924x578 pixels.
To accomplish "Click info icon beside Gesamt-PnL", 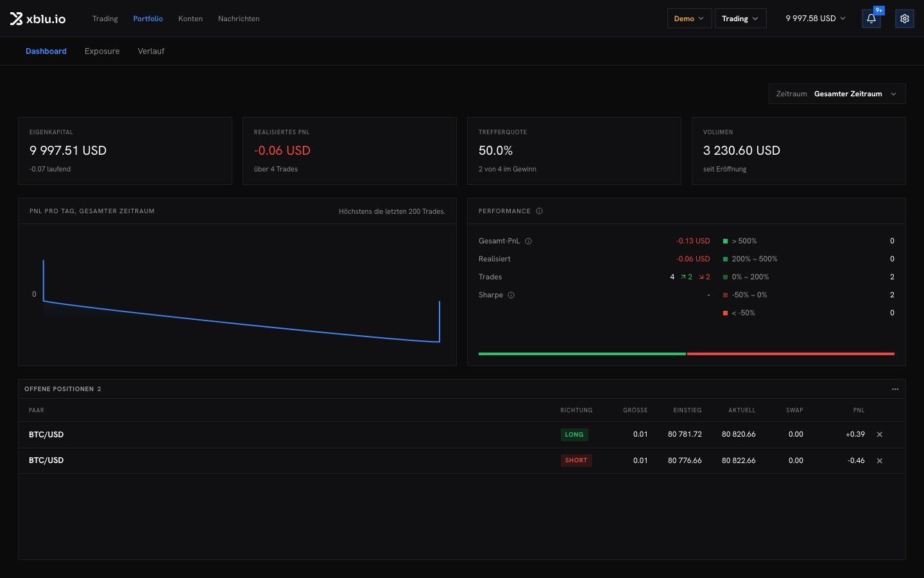I will pos(529,241).
